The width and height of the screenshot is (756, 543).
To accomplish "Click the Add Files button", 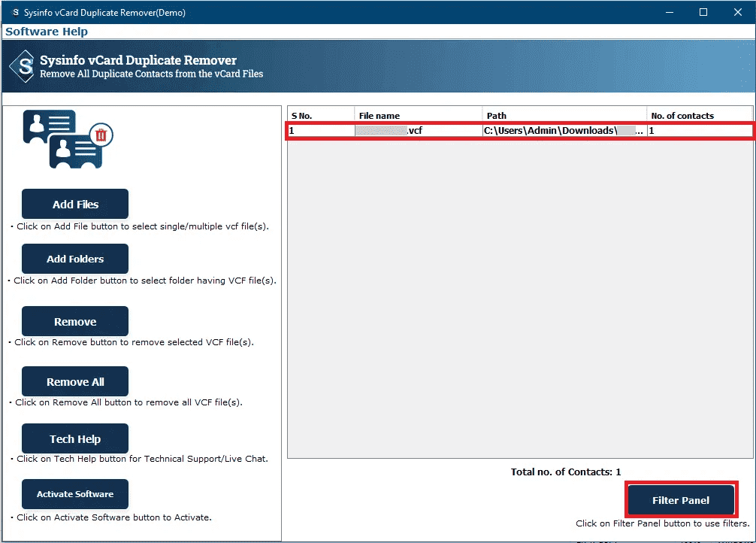I will [74, 204].
